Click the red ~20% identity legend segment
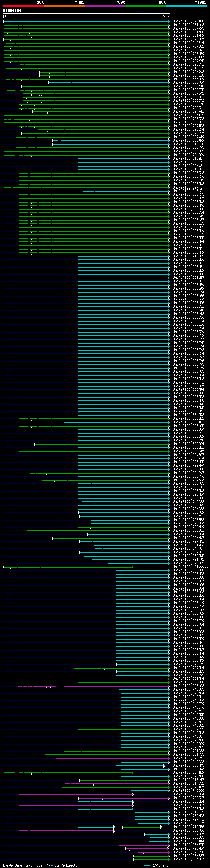 [24, 6]
